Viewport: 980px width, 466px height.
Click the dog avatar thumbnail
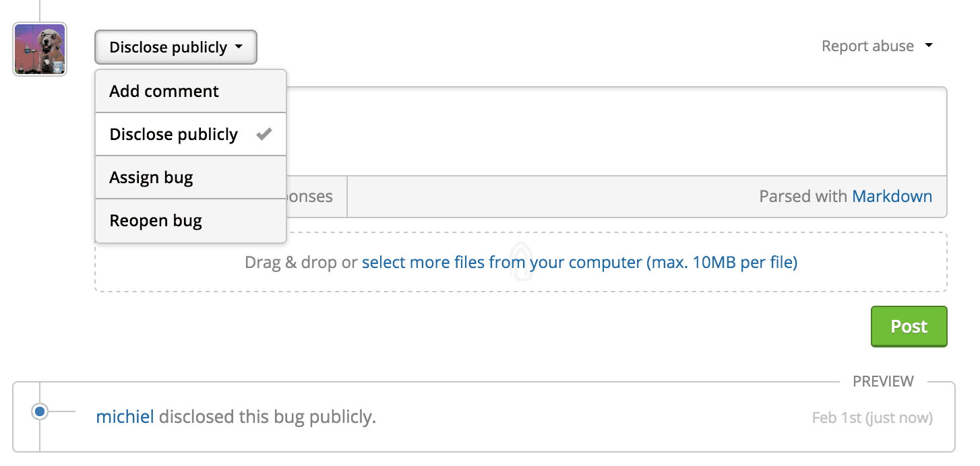pos(40,49)
